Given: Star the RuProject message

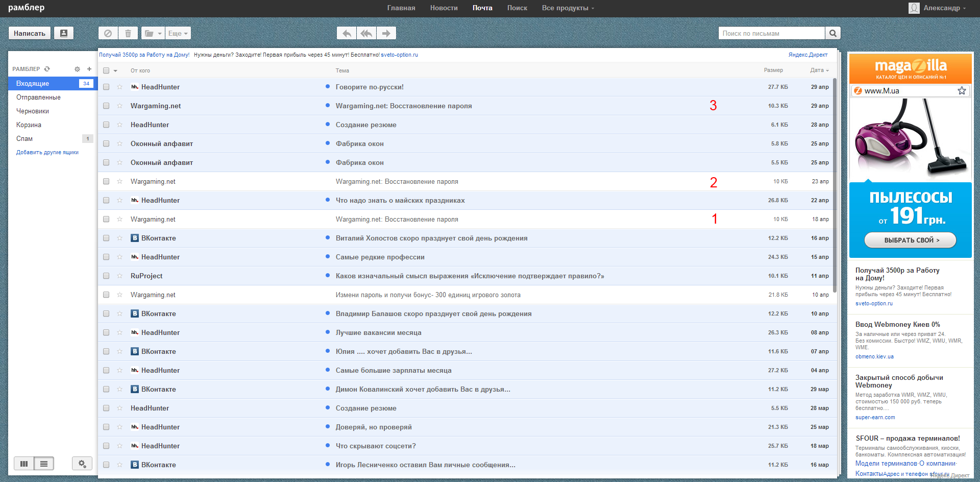Looking at the screenshot, I should [x=119, y=276].
